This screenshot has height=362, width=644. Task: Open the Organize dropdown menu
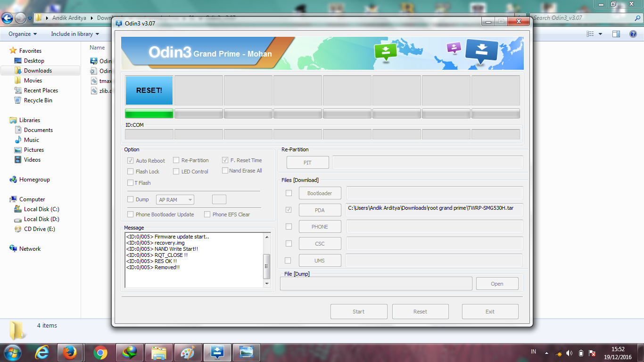pyautogui.click(x=23, y=34)
